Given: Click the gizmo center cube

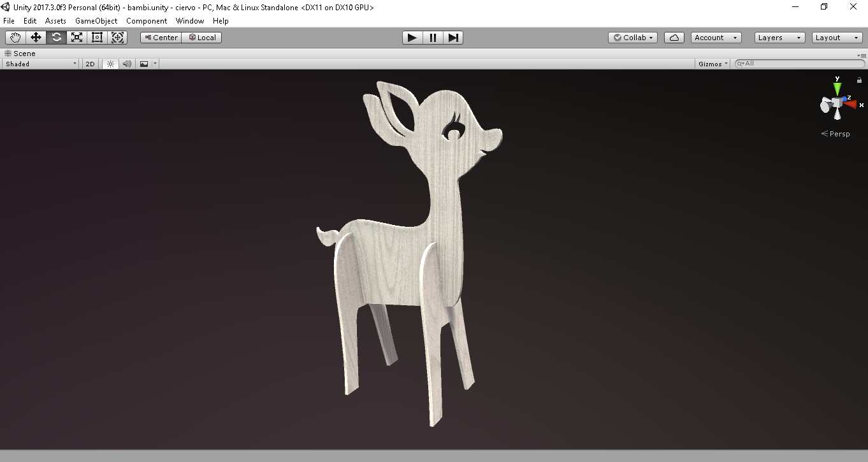Looking at the screenshot, I should (837, 103).
